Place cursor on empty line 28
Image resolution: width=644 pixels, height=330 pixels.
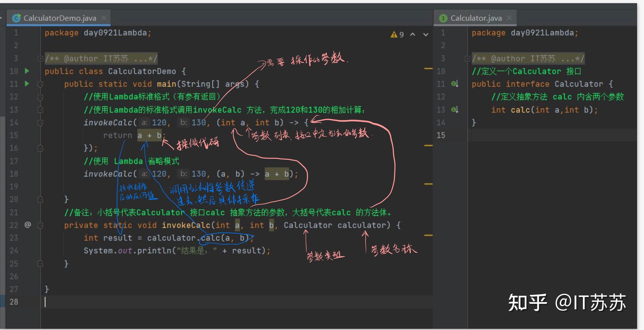pos(236,302)
